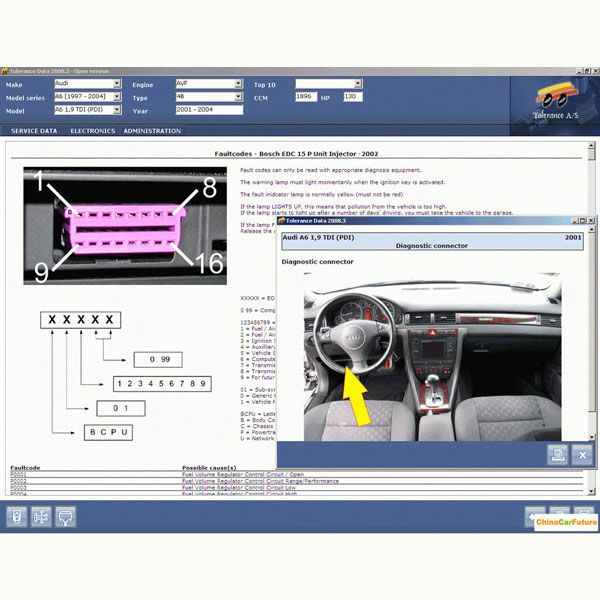Click the '0 99' range box
The width and height of the screenshot is (600, 600).
(x=158, y=360)
